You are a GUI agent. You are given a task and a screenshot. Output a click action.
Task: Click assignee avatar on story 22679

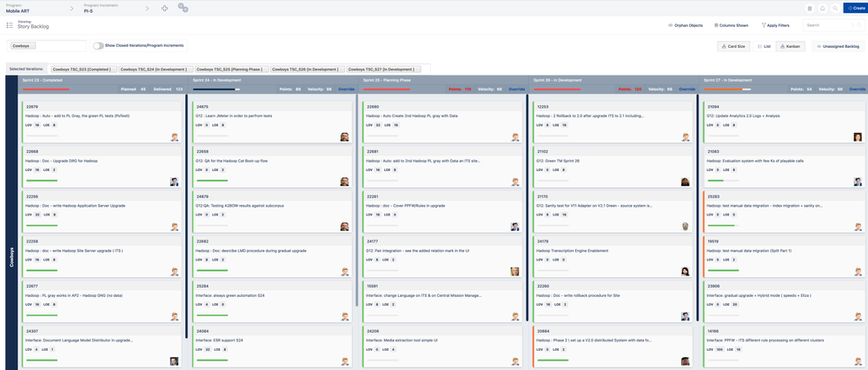[x=175, y=137]
